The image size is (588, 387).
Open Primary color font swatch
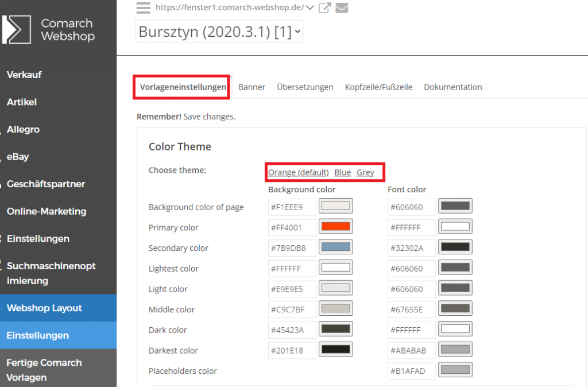pyautogui.click(x=455, y=226)
